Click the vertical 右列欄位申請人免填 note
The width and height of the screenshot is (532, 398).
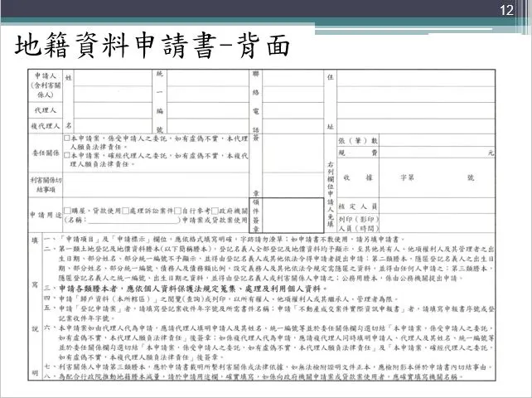tap(331, 195)
